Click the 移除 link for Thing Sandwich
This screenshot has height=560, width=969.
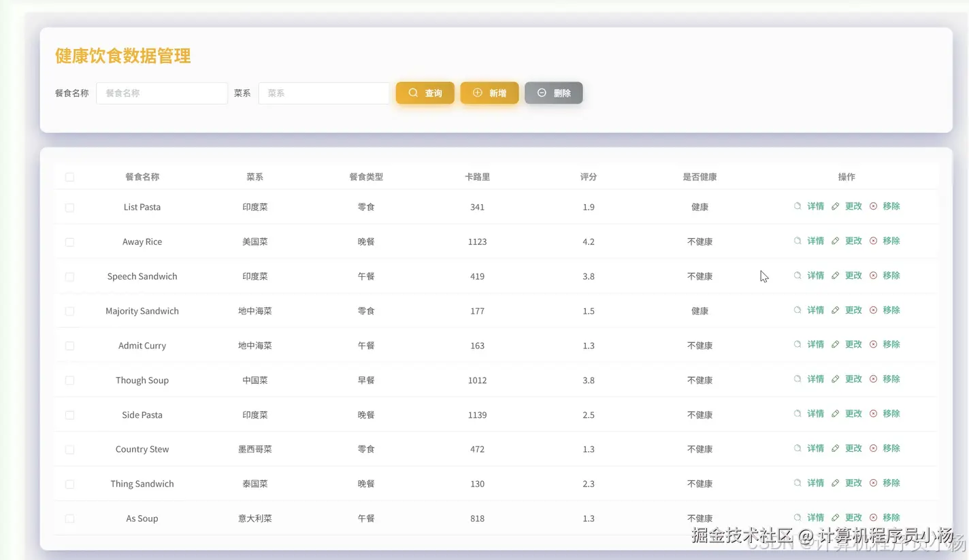tap(892, 482)
